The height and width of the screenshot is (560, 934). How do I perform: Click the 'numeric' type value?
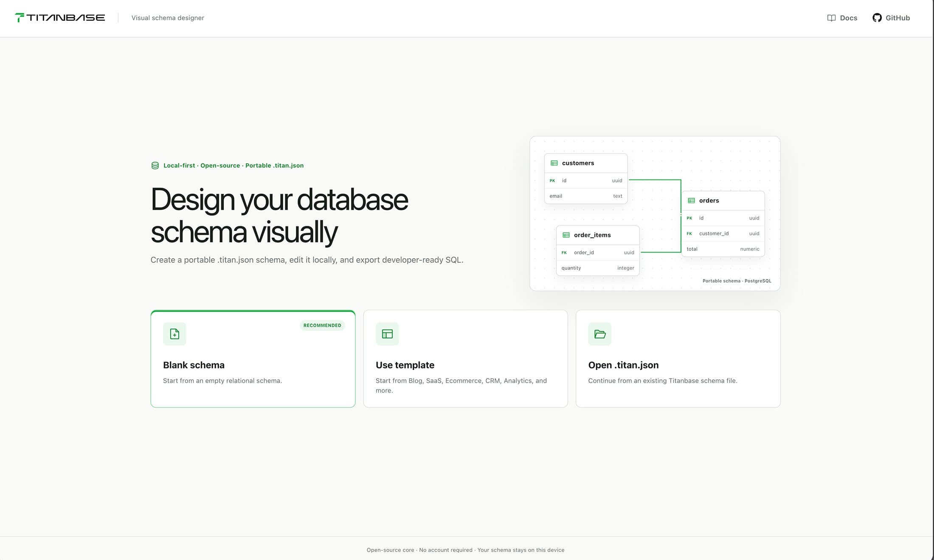[750, 249]
